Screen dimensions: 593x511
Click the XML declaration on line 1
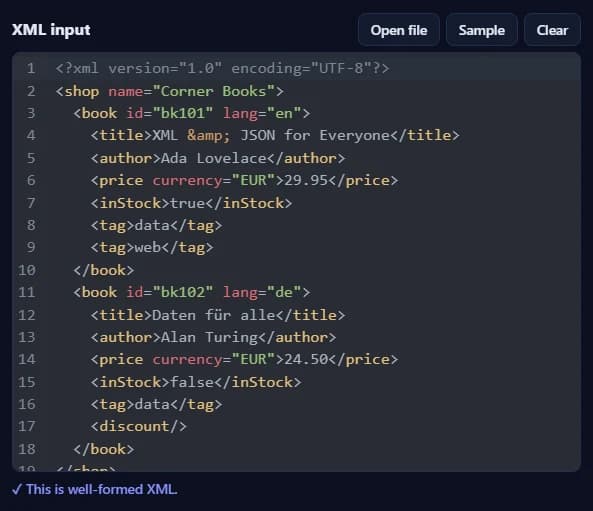click(222, 68)
